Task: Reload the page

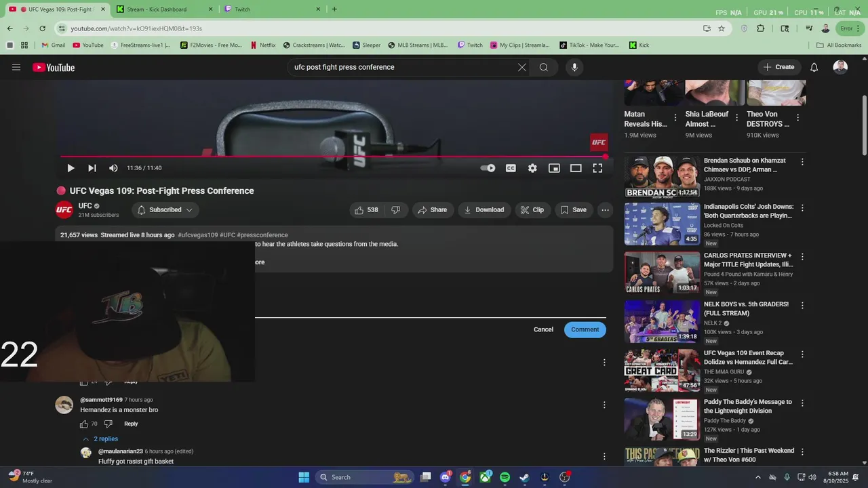Action: (x=42, y=28)
